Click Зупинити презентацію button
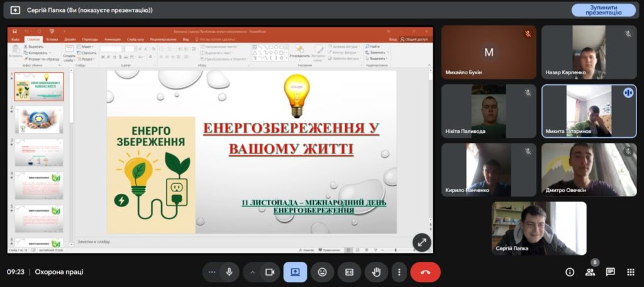644x287 pixels. click(603, 10)
